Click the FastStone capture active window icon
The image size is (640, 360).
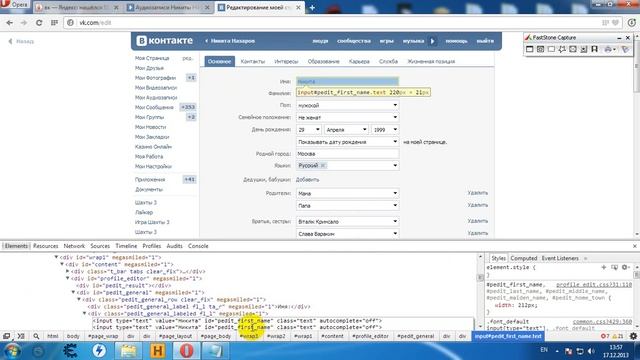click(529, 49)
